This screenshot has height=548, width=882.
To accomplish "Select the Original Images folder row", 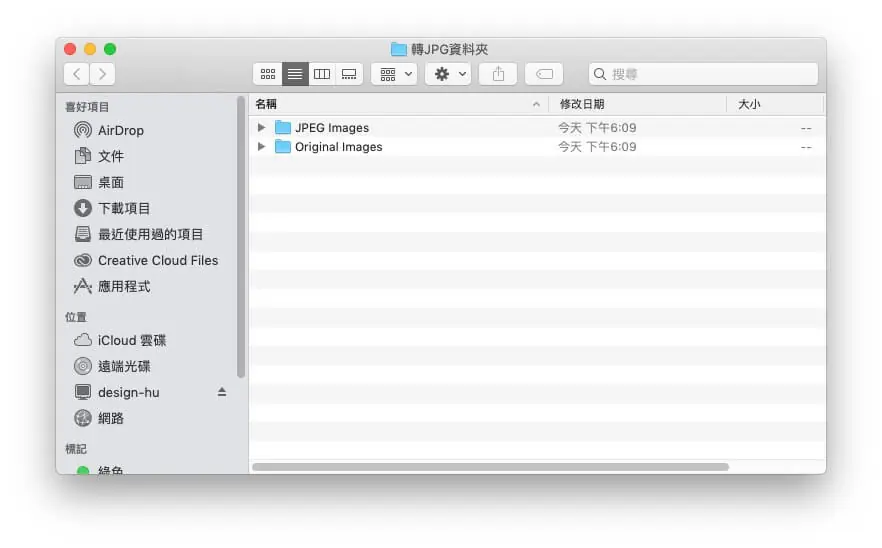I will coord(537,146).
